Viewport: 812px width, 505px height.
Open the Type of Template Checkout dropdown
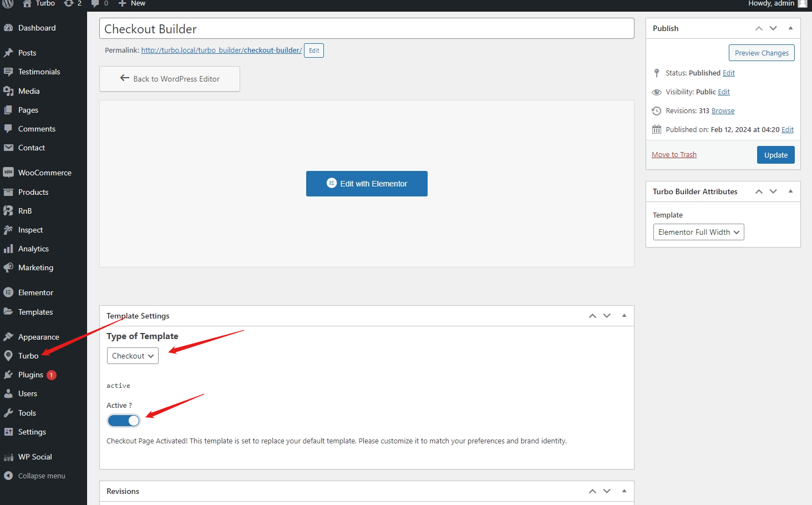(x=133, y=356)
